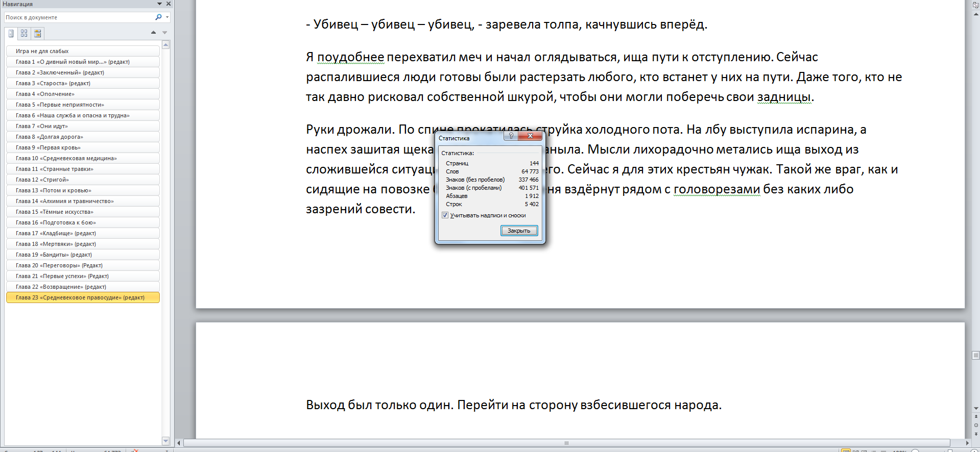Open the browse search results tab
Image resolution: width=980 pixels, height=452 pixels.
coord(37,34)
